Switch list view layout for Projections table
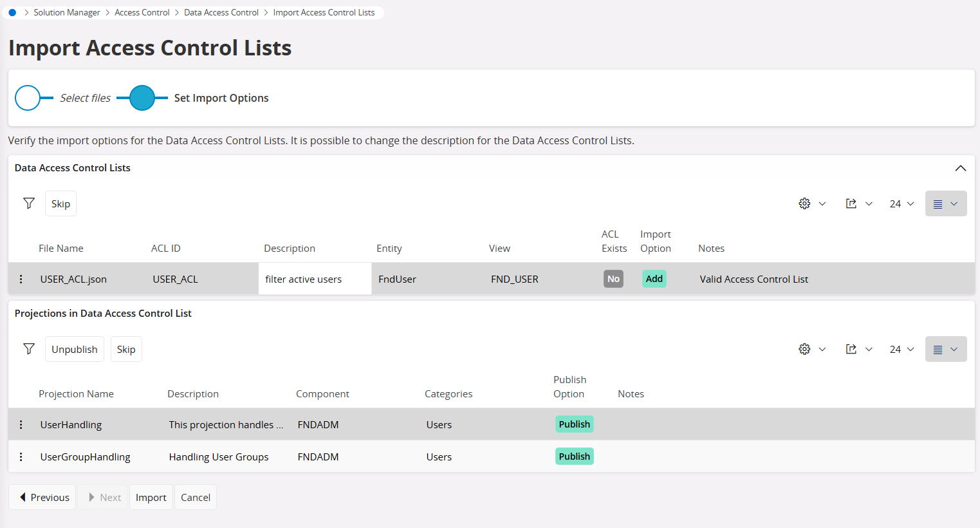This screenshot has width=980, height=528. [x=946, y=349]
